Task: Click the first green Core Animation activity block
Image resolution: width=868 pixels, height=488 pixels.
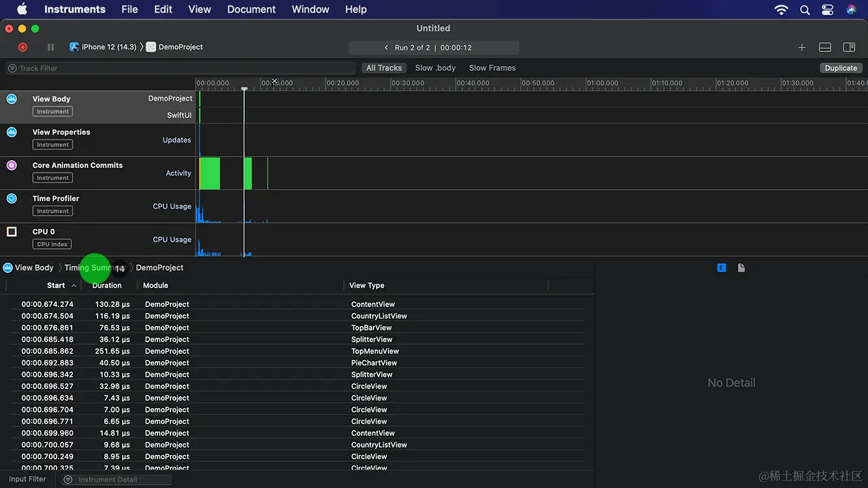Action: point(210,173)
